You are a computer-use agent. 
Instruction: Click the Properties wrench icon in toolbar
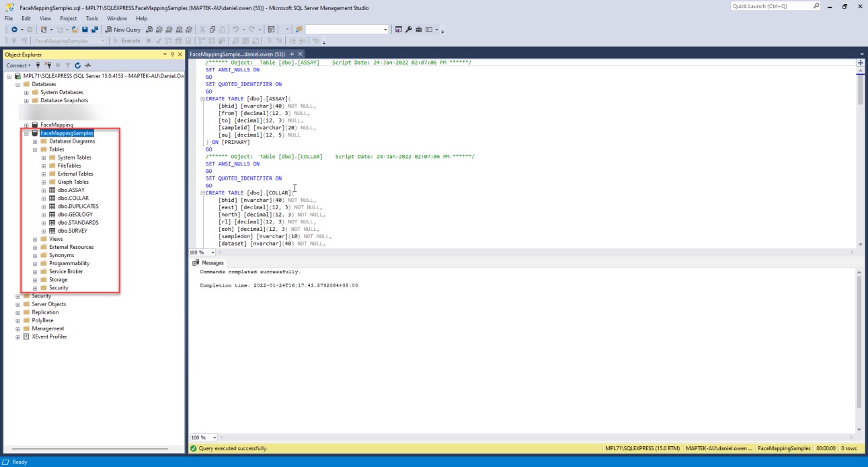tap(408, 30)
